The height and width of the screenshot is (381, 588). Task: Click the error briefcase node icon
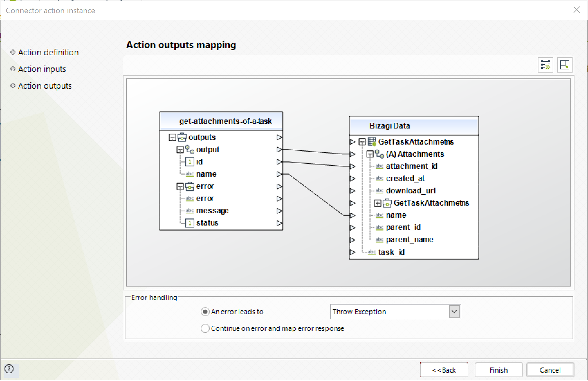point(190,186)
